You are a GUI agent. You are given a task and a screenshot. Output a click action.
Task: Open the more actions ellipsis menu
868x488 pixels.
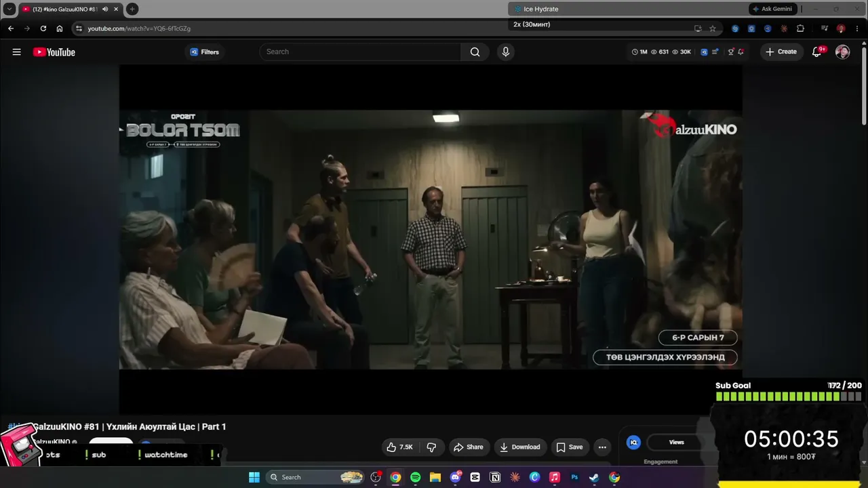tap(602, 447)
